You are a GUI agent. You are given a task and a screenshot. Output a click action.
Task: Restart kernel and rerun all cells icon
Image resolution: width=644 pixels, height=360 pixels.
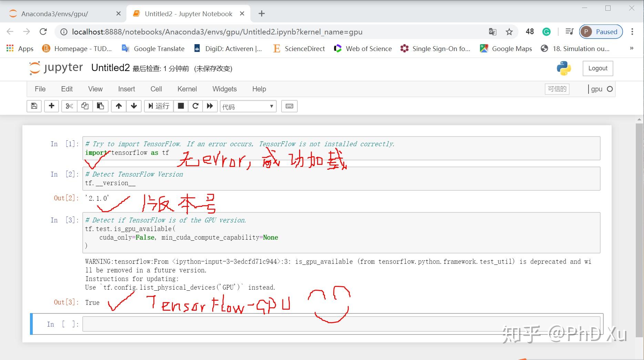pos(210,106)
